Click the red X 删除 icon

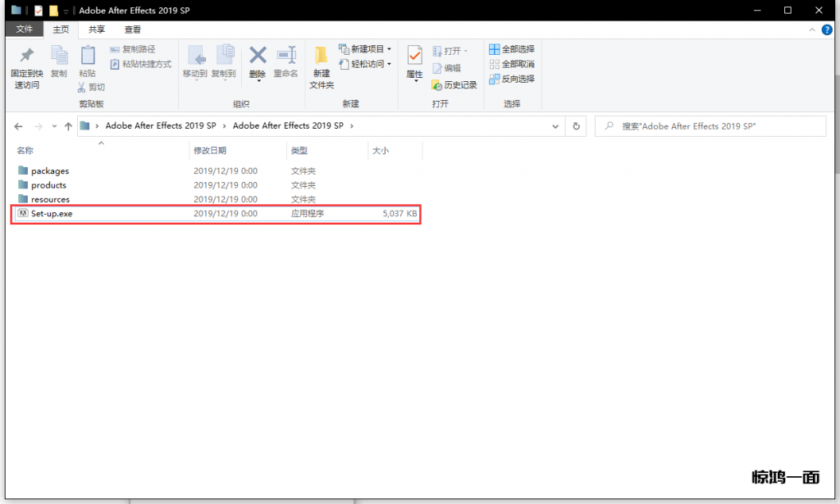[x=258, y=56]
